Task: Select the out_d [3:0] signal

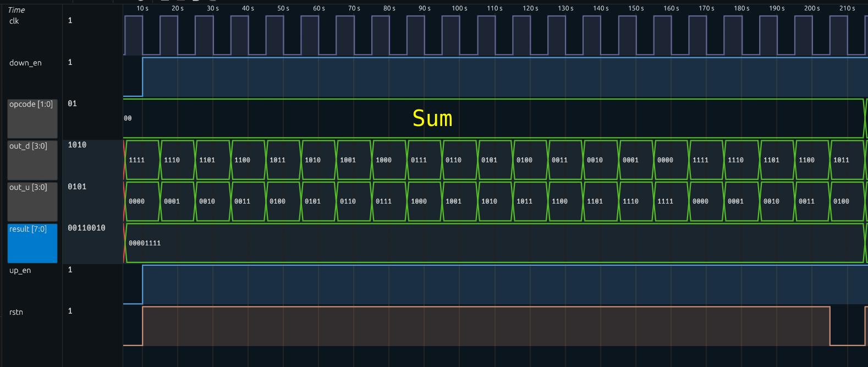Action: pos(32,160)
